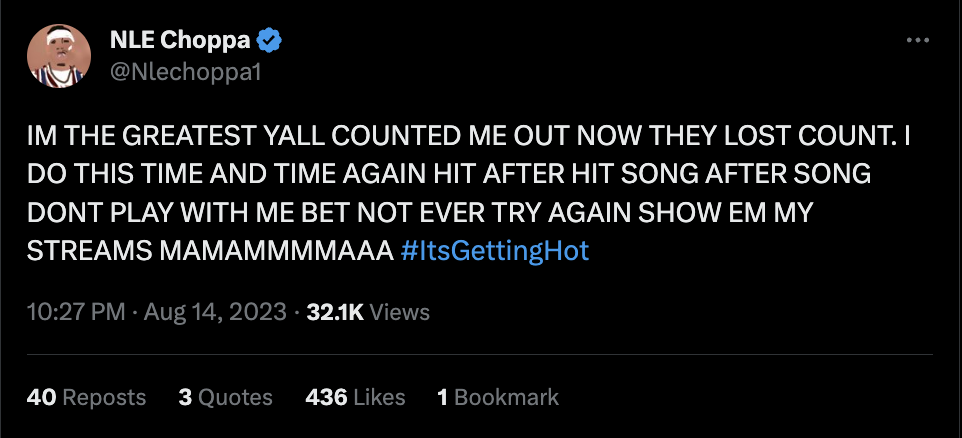The width and height of the screenshot is (962, 438).
Task: Click the tweet line starting "DO THIS TIME"
Action: point(448,174)
